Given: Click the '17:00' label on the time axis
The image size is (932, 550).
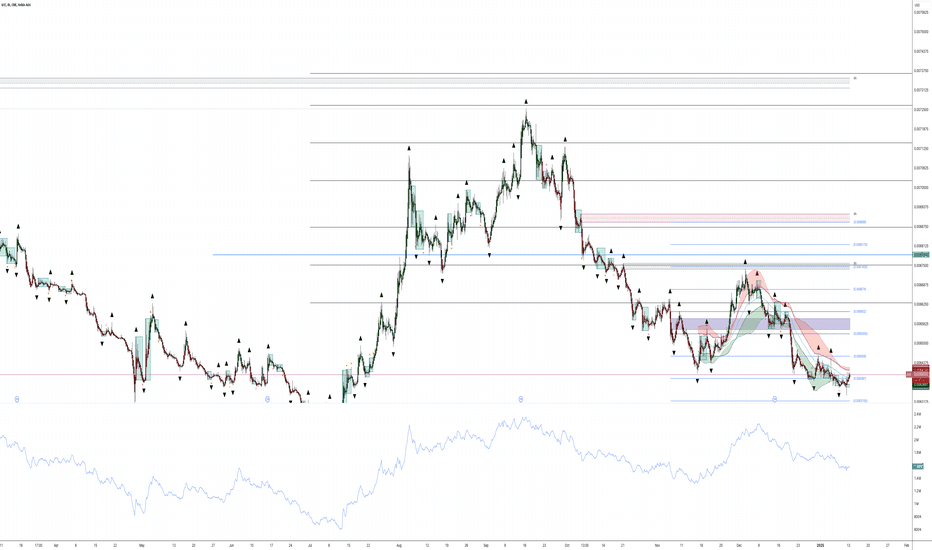Looking at the screenshot, I should pyautogui.click(x=38, y=544).
